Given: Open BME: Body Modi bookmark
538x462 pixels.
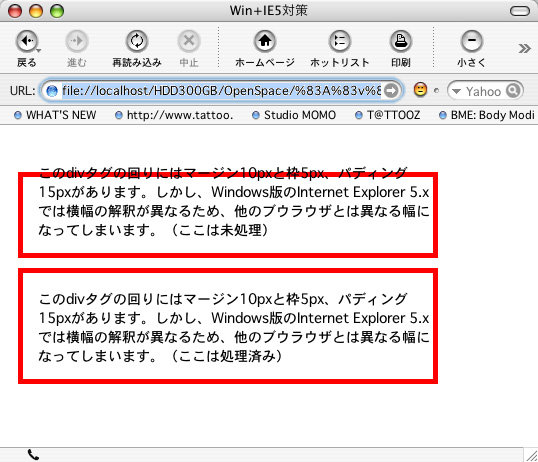Looking at the screenshot, I should 487,115.
